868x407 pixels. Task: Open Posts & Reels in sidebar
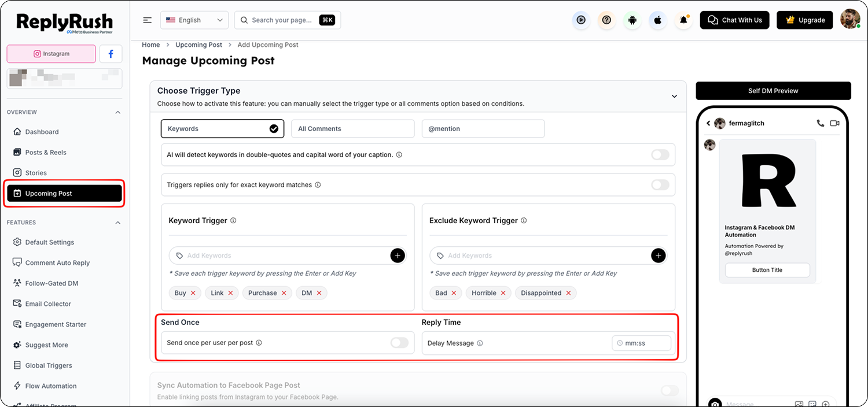[x=46, y=153]
